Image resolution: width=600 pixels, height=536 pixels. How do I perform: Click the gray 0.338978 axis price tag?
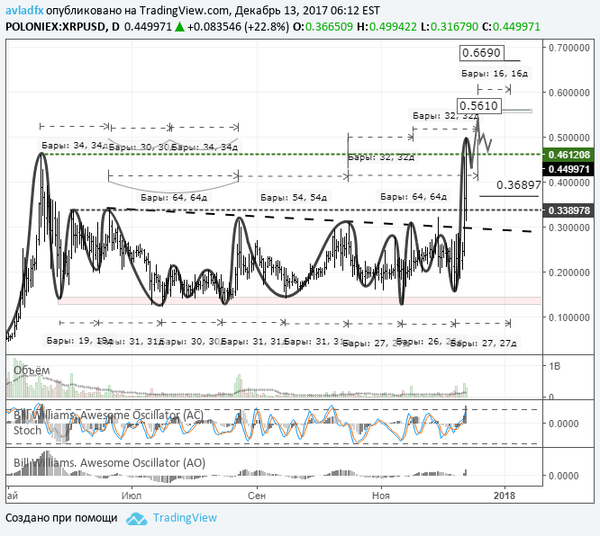pyautogui.click(x=569, y=210)
